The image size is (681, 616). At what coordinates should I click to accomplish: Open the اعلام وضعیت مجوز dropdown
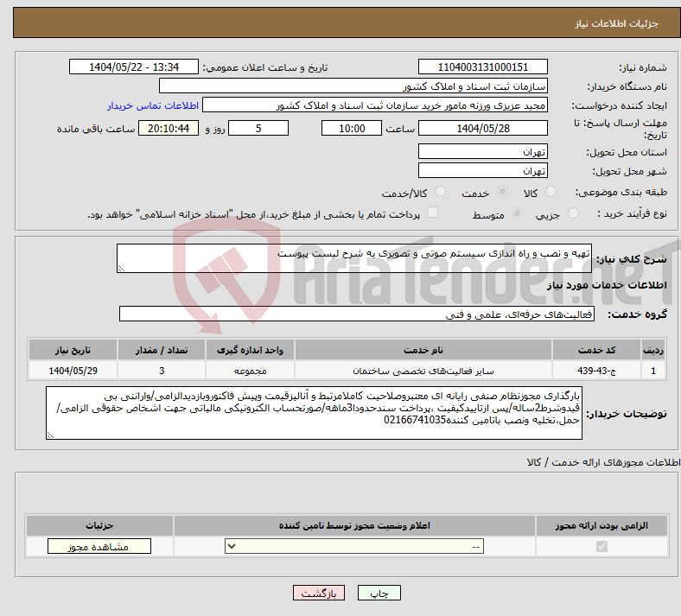coord(354,546)
